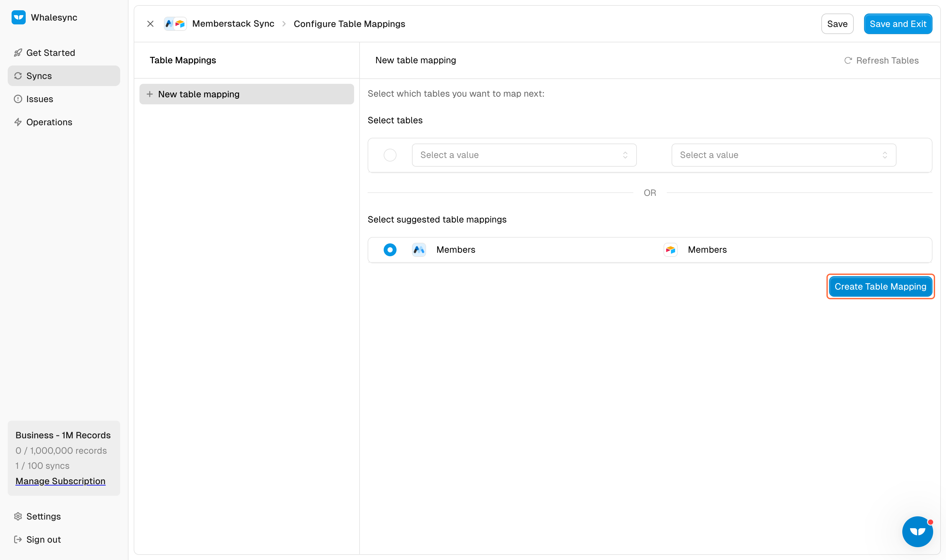Viewport: 946px width, 560px height.
Task: Open the Whalesync chat support bubble
Action: tap(917, 531)
